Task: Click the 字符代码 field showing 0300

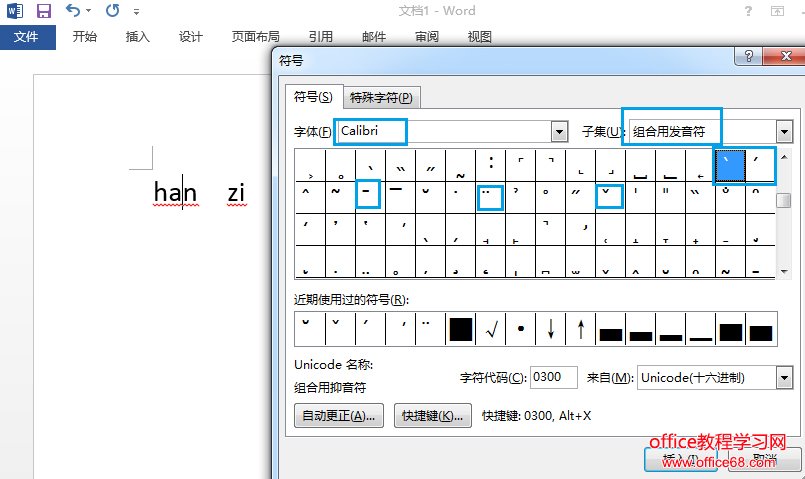Action: [x=553, y=377]
